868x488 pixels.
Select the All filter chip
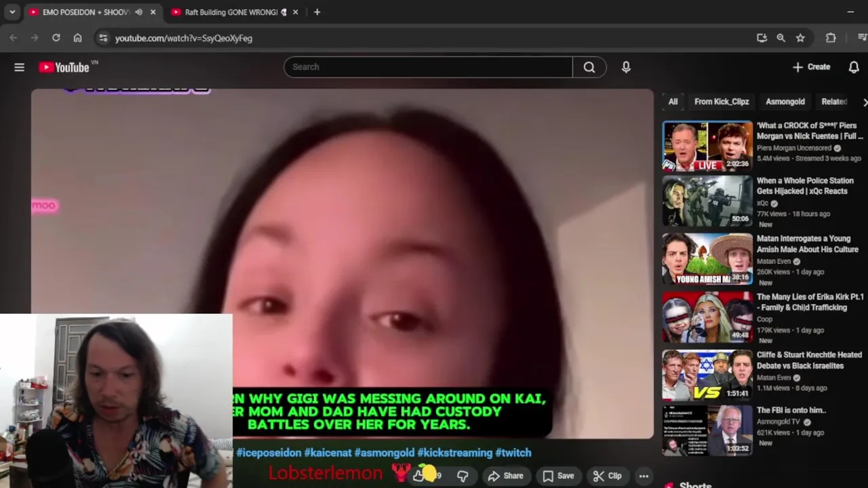point(673,102)
